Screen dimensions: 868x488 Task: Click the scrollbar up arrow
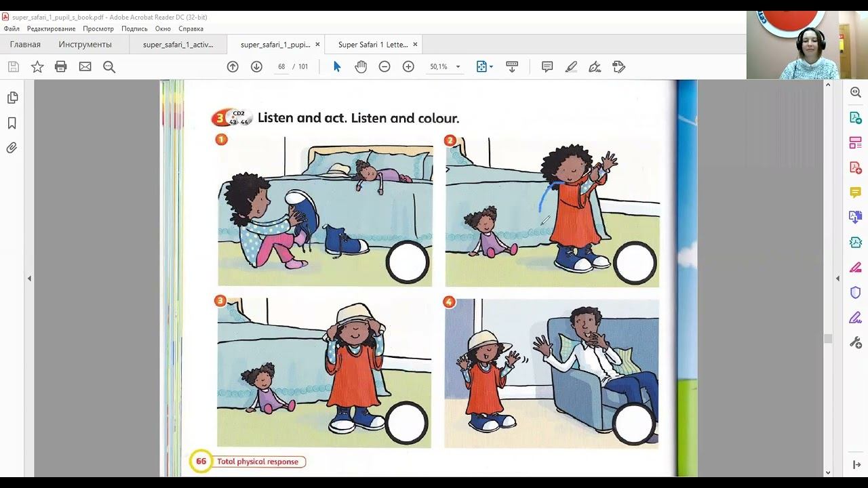[828, 85]
